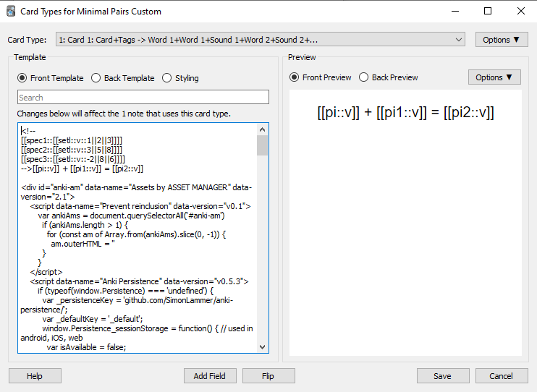Click the template editor scroll down arrow
Screen dimensions: 537x392
coord(262,347)
